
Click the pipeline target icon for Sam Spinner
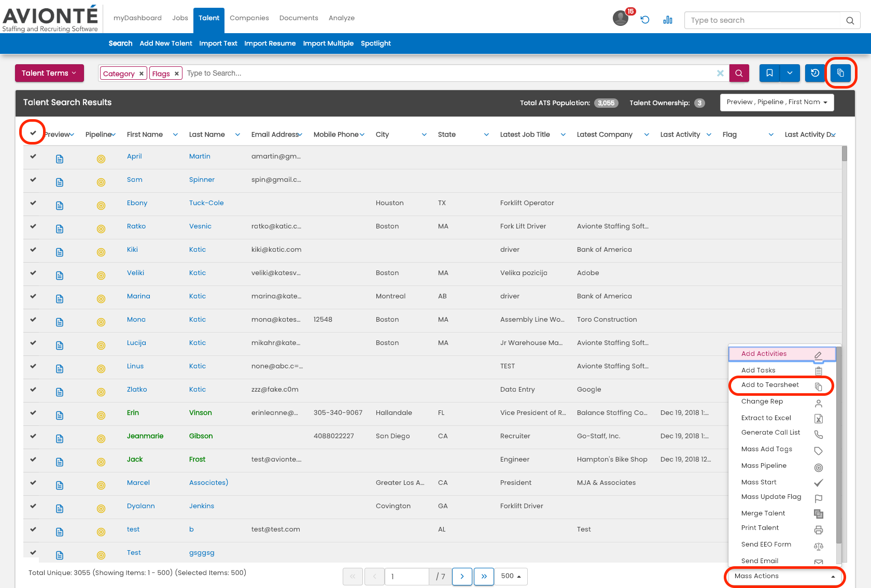pyautogui.click(x=101, y=182)
